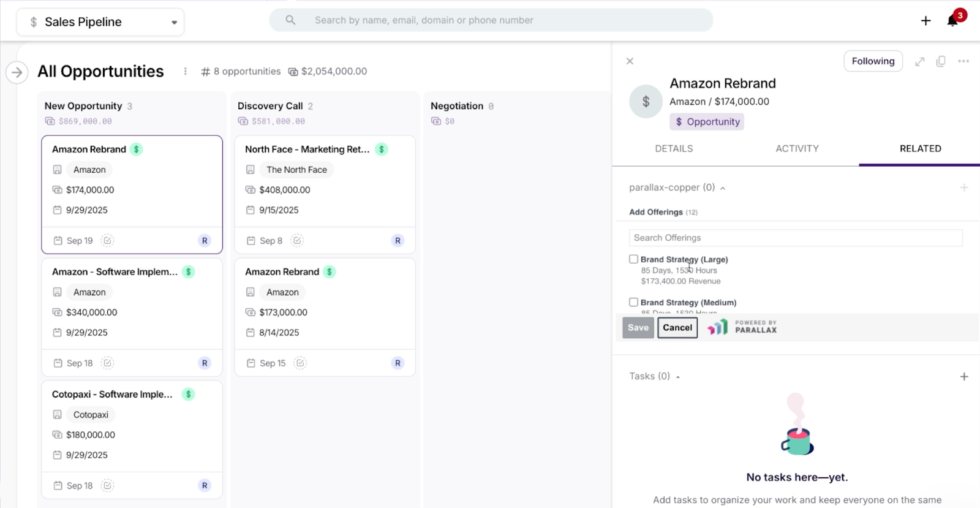The height and width of the screenshot is (508, 980).
Task: Click the R avatar on Cotopaxi card
Action: pyautogui.click(x=205, y=485)
